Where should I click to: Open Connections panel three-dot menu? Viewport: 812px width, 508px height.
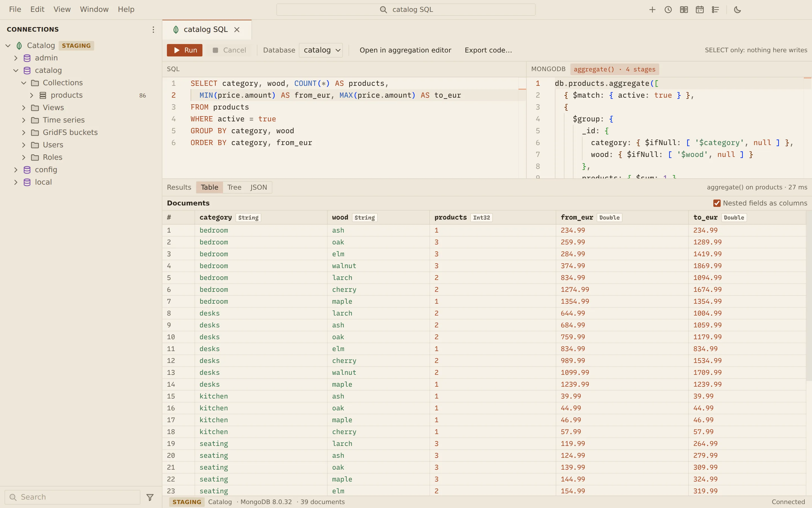[153, 30]
